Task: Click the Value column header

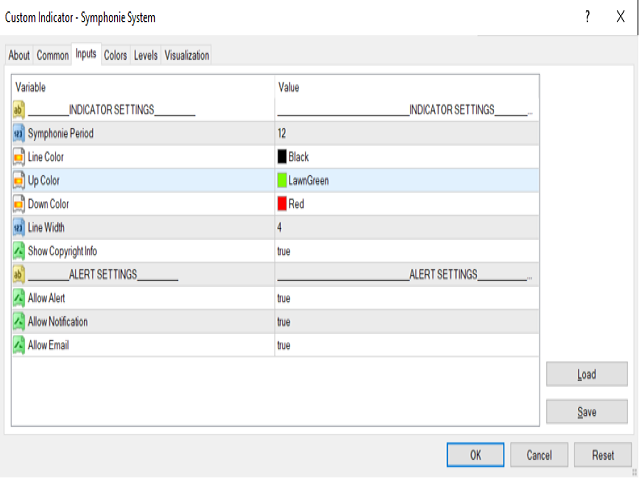Action: (x=407, y=87)
